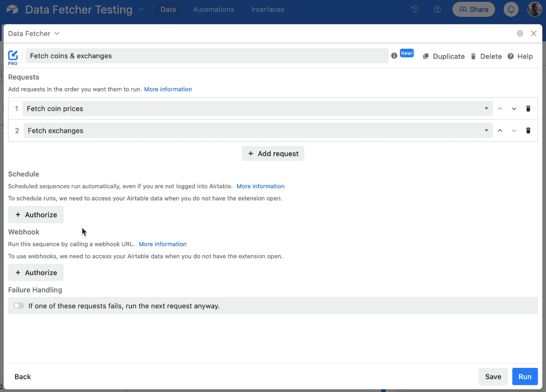Open the help question mark icon in top bar
This screenshot has width=546, height=392.
(x=437, y=10)
